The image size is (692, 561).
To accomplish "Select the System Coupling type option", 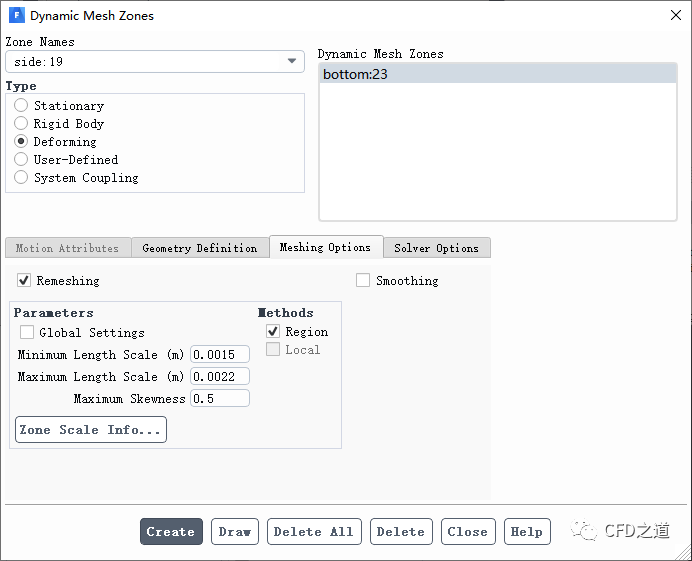I will tap(21, 177).
